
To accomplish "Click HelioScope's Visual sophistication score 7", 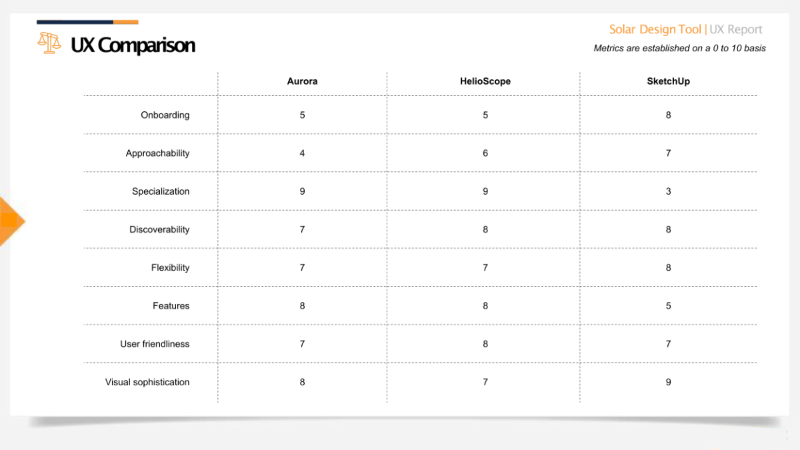I will 485,382.
